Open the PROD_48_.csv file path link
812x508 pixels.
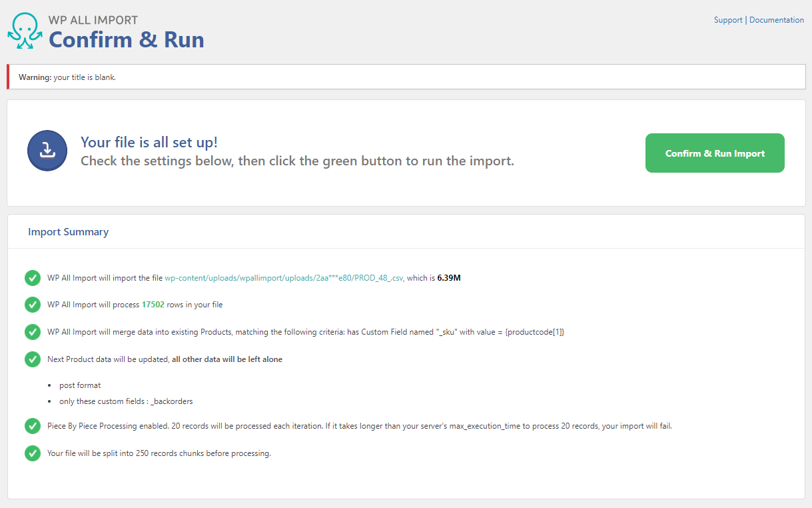pos(284,278)
